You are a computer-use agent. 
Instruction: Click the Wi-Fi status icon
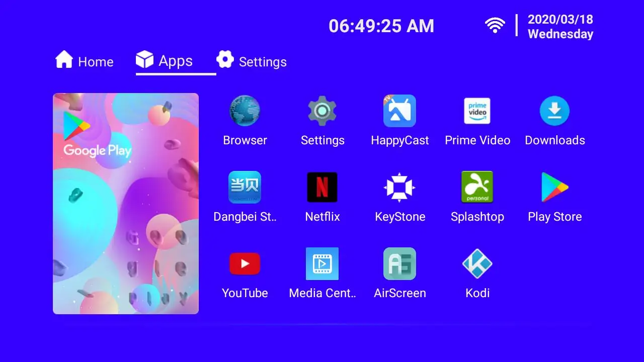pos(495,25)
